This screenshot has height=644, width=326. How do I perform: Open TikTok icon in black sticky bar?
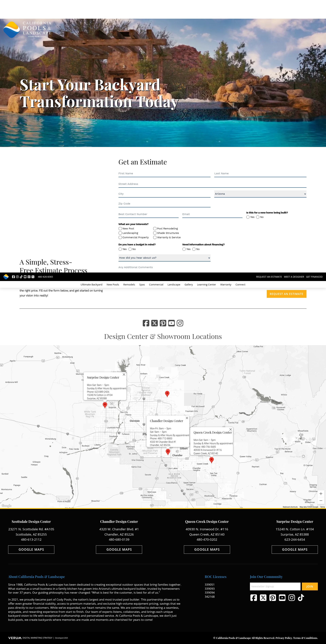point(21,277)
